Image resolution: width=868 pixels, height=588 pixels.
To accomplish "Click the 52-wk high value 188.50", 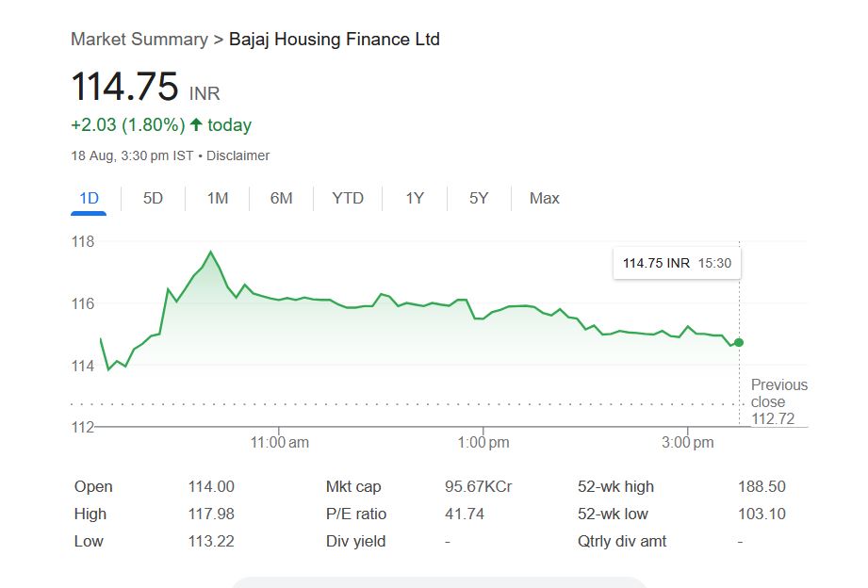I will coord(762,487).
